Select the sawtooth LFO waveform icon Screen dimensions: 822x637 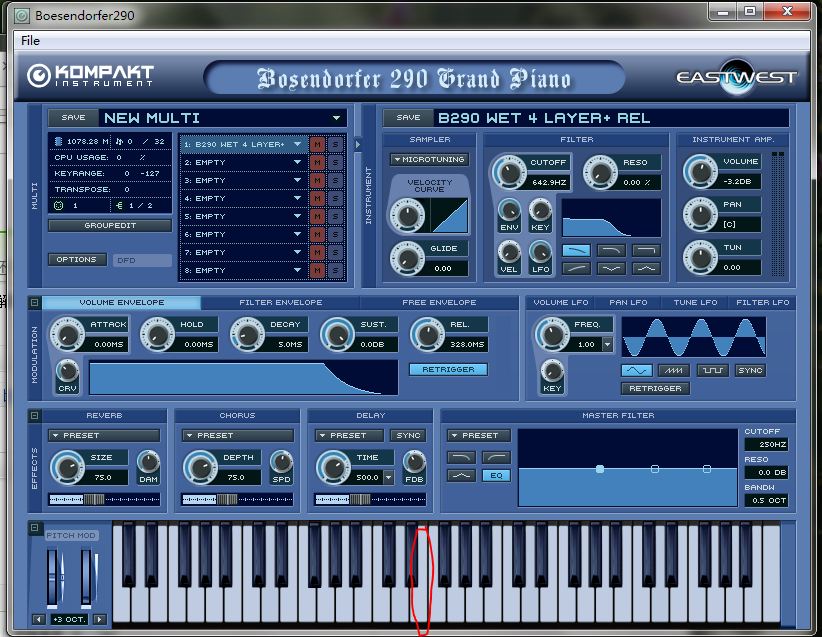click(x=674, y=371)
